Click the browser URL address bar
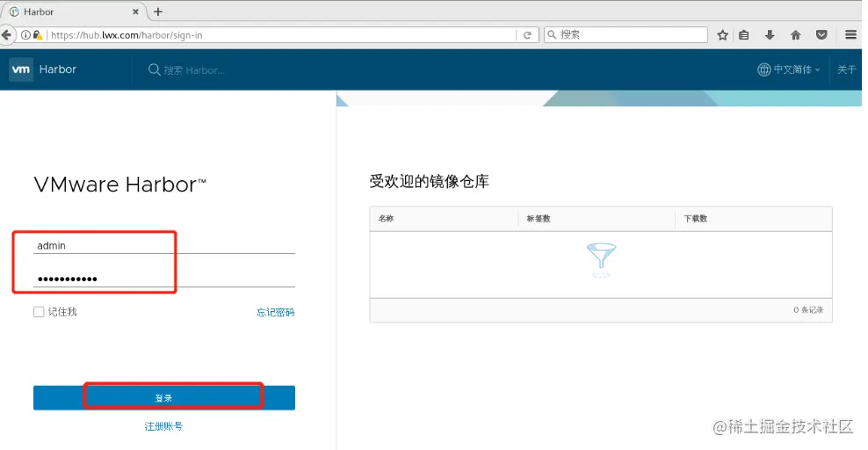This screenshot has width=868, height=450. (281, 35)
